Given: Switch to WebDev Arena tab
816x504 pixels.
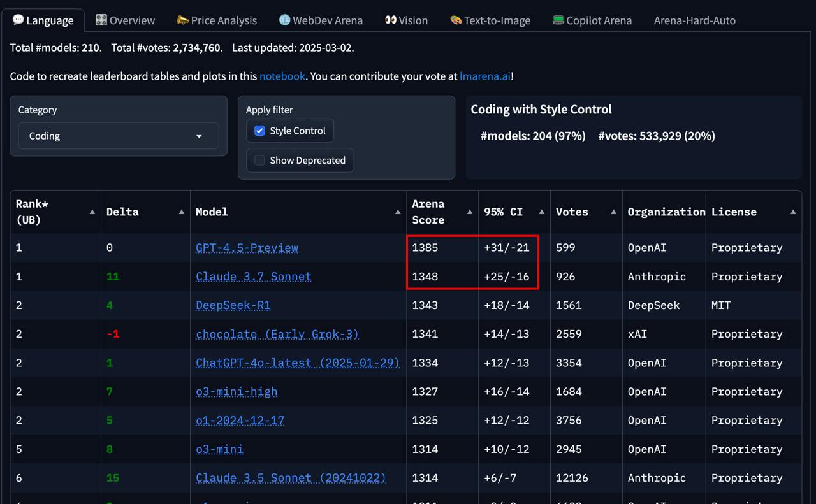Looking at the screenshot, I should (x=321, y=20).
